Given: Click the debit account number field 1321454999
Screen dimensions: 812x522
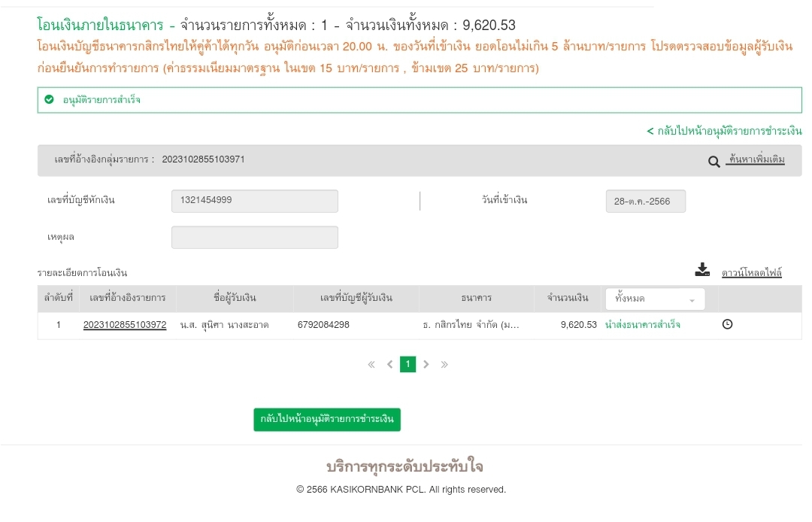Looking at the screenshot, I should [255, 201].
